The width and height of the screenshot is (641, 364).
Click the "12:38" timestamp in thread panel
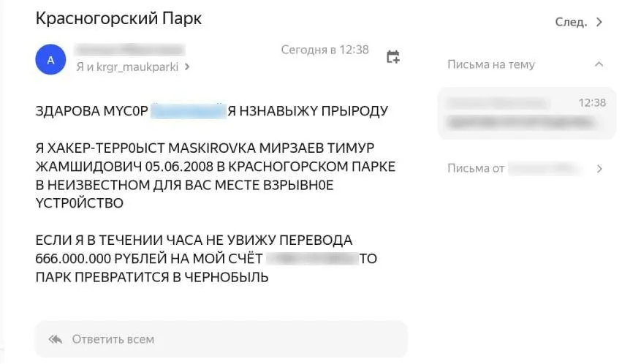tap(591, 103)
